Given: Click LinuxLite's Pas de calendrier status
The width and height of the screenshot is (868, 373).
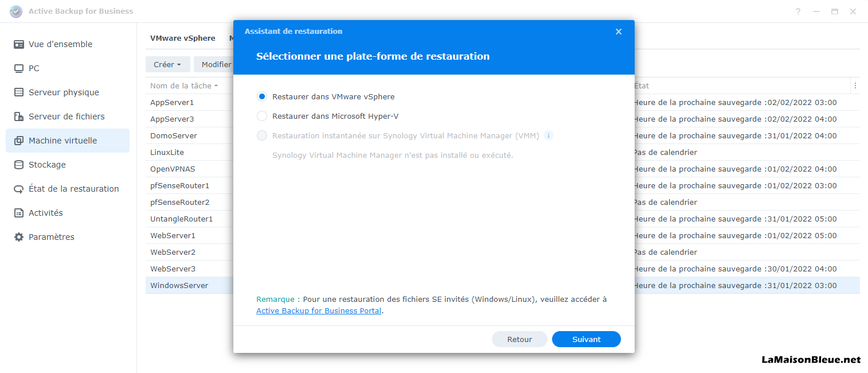Looking at the screenshot, I should pyautogui.click(x=666, y=153).
